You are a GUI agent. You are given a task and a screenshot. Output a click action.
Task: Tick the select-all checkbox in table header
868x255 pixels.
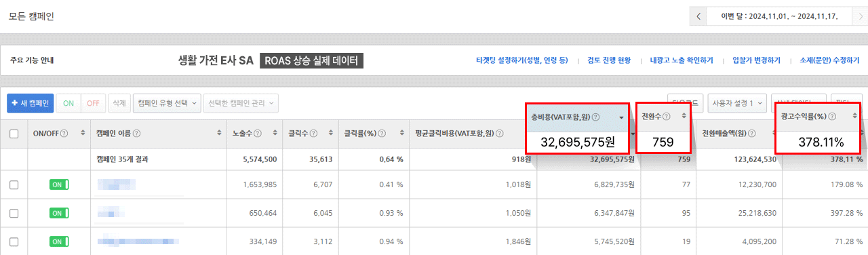(x=14, y=134)
